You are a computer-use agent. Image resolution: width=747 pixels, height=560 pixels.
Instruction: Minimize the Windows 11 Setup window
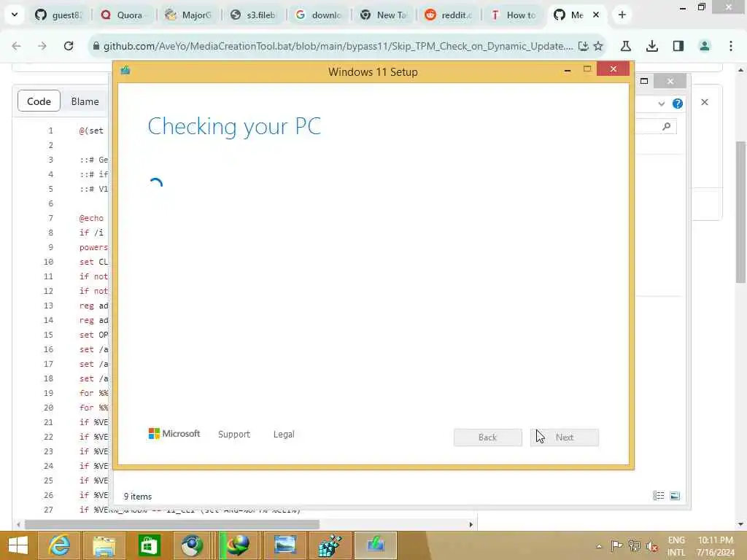[568, 70]
